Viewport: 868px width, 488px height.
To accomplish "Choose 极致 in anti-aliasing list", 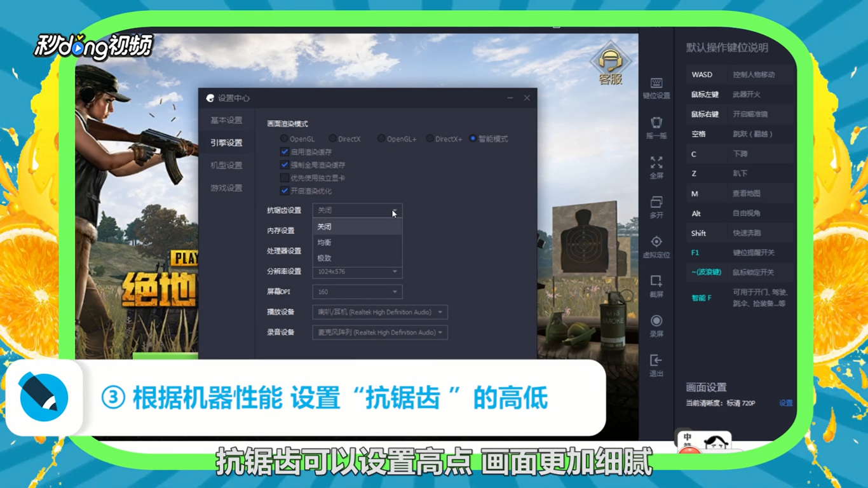I will pos(357,258).
